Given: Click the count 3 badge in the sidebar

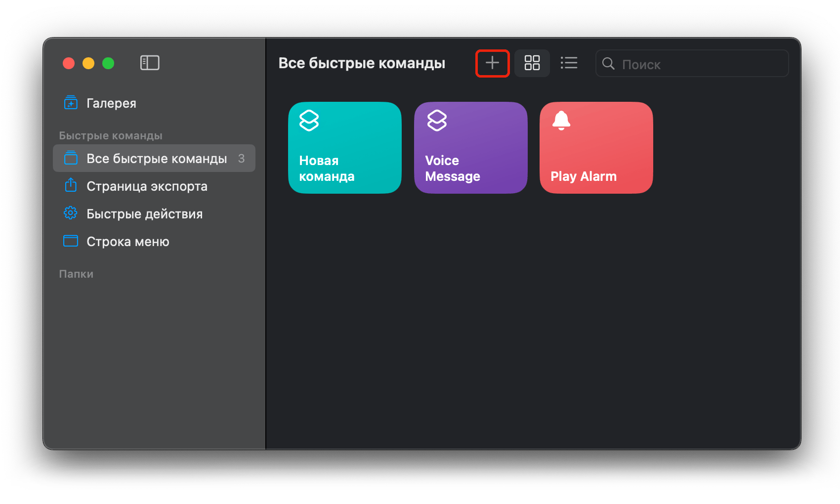Looking at the screenshot, I should (x=241, y=159).
